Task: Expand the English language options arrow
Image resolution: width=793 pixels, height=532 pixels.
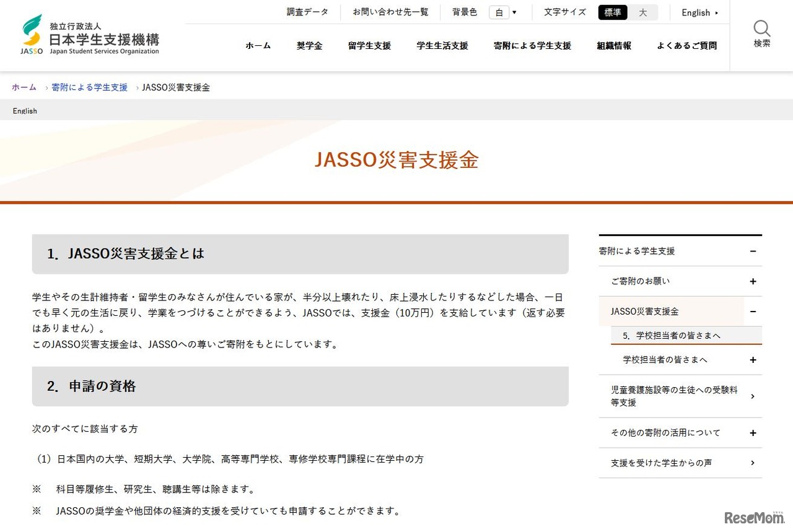Action: 717,12
